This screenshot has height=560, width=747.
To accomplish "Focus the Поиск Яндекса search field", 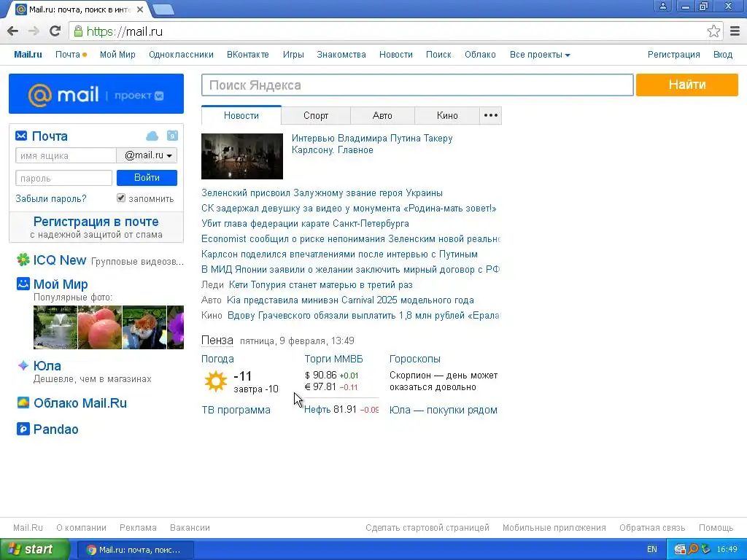I will tap(417, 85).
